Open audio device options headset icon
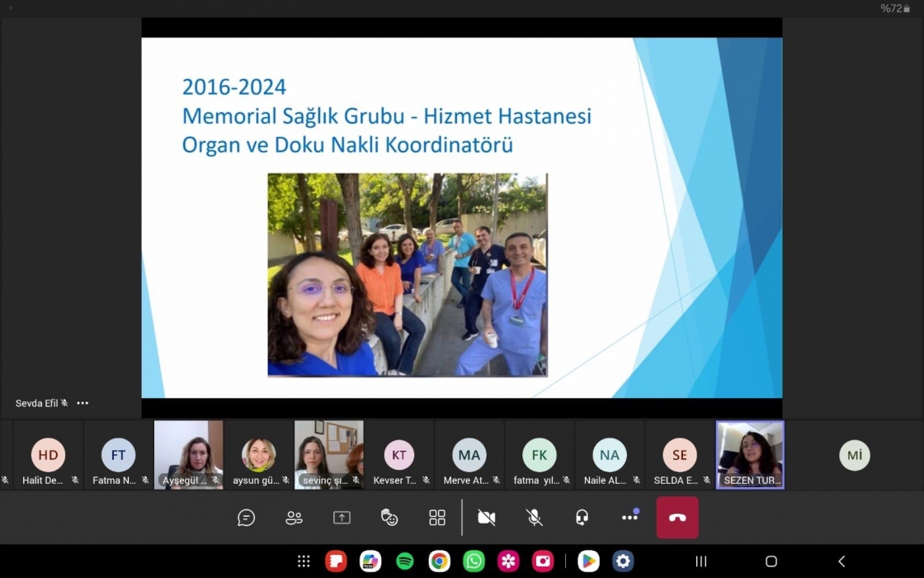This screenshot has width=924, height=578. tap(582, 518)
